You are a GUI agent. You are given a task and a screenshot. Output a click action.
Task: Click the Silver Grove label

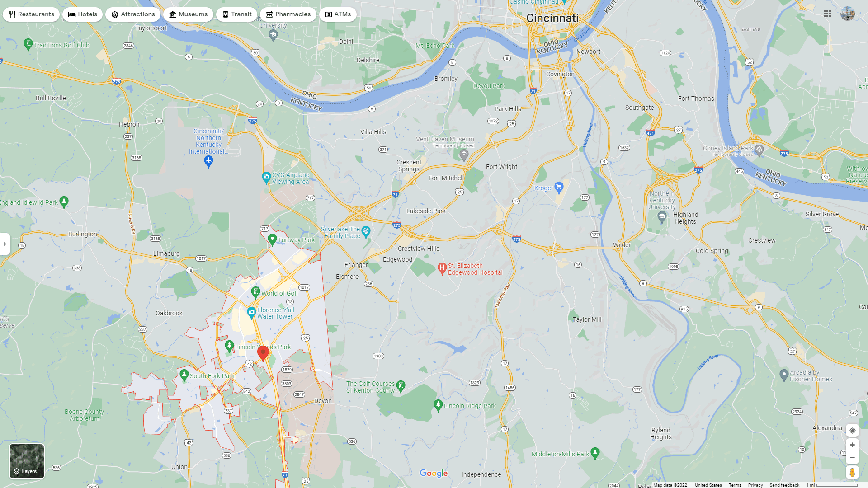click(822, 214)
